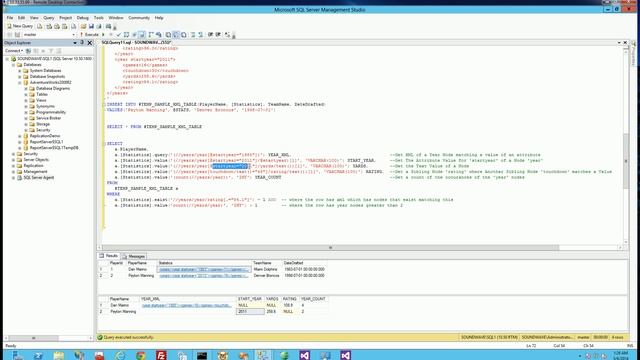Select the SQLQuery11.sql document tab
This screenshot has width=640, height=360.
(136, 42)
